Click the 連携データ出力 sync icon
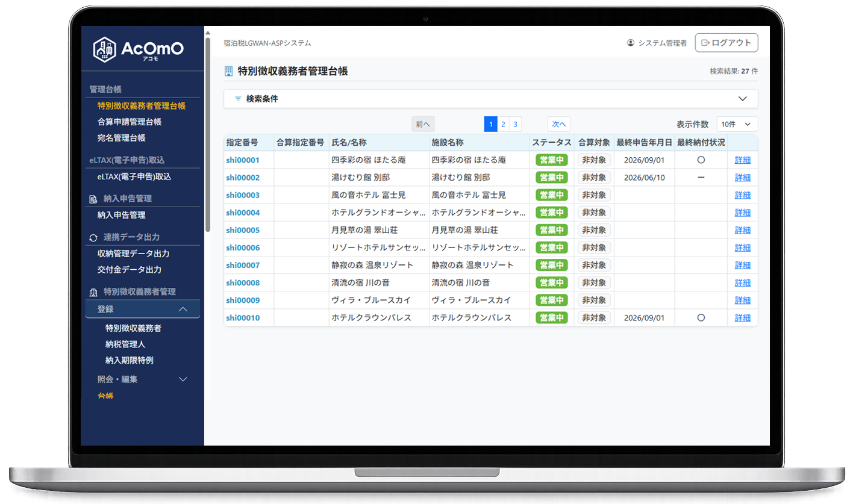The width and height of the screenshot is (853, 504). click(x=93, y=238)
